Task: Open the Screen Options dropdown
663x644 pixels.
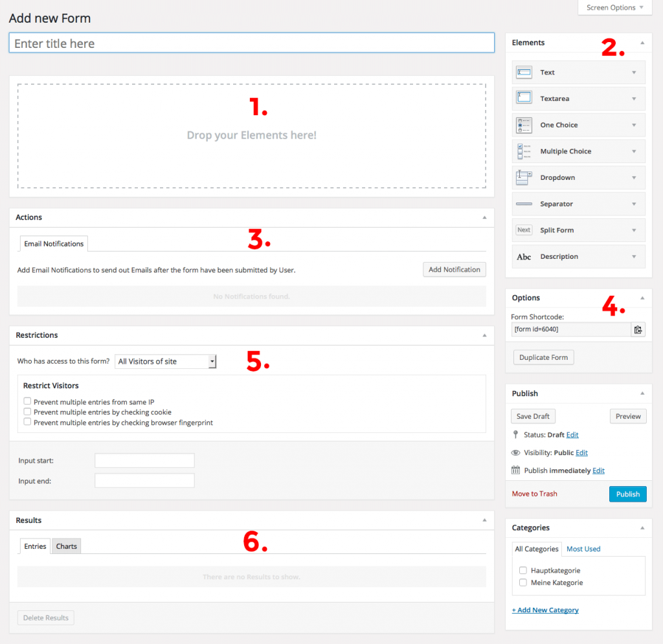Action: [x=614, y=7]
